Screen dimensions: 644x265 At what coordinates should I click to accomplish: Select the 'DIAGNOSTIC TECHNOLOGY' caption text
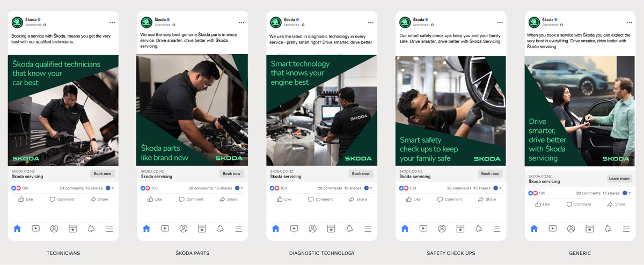point(321,253)
